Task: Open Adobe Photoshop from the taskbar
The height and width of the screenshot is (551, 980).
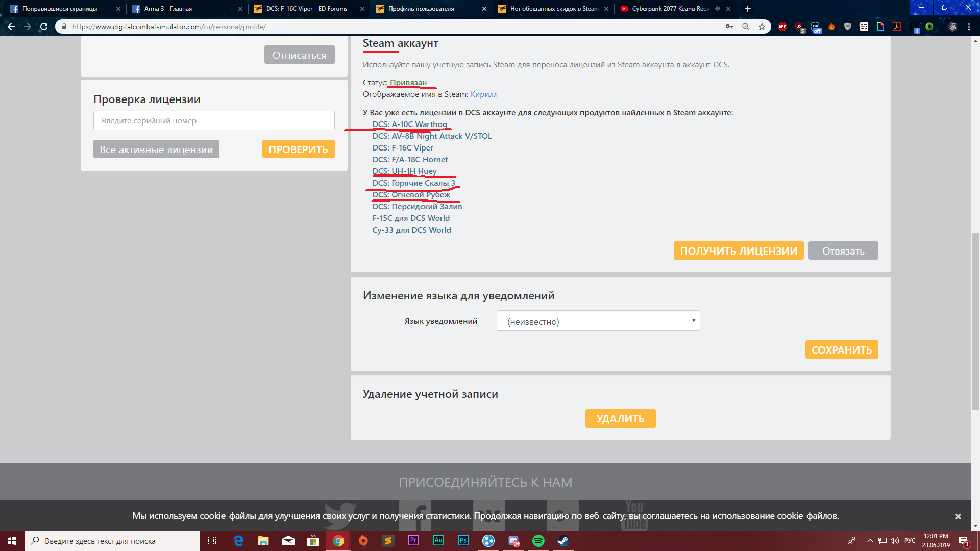Action: click(x=463, y=540)
